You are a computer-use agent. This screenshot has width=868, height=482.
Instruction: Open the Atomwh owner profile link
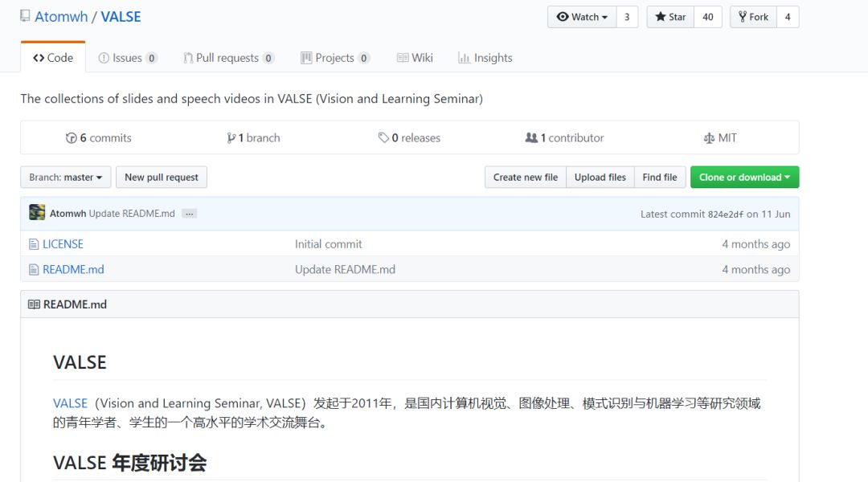tap(61, 17)
